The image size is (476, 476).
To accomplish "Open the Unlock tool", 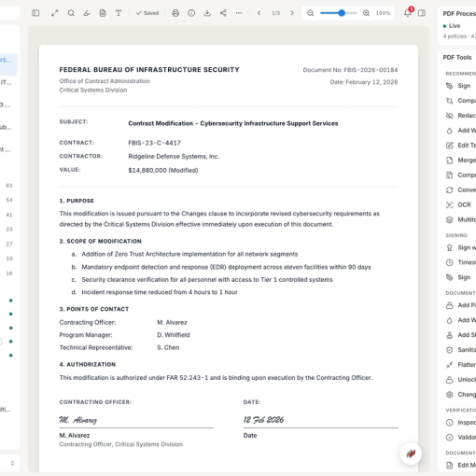I will click(460, 380).
